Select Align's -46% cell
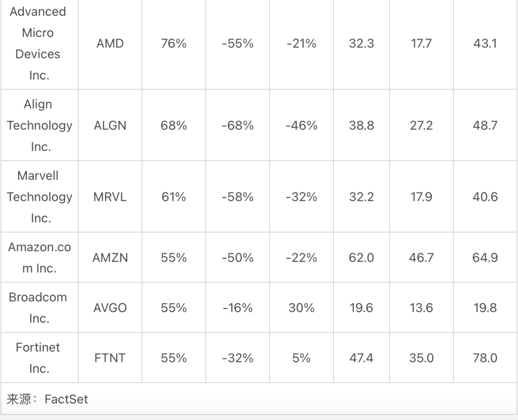The height and width of the screenshot is (420, 518). coord(301,126)
